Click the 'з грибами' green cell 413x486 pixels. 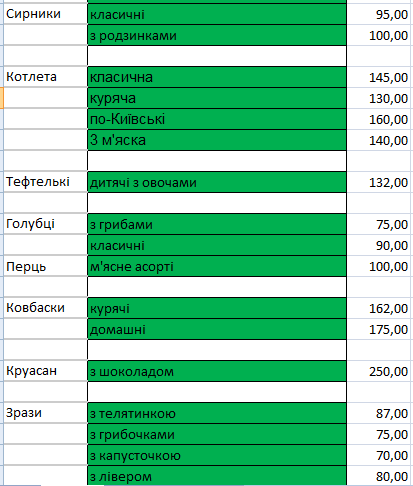click(x=217, y=224)
